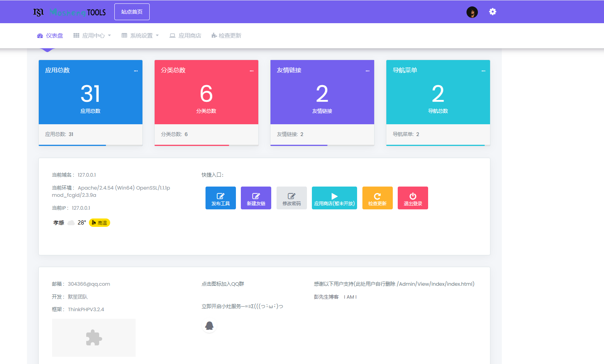This screenshot has height=364, width=604.
Task: Click the ThinkPHPV3.2.4 framework text
Action: pyautogui.click(x=86, y=310)
